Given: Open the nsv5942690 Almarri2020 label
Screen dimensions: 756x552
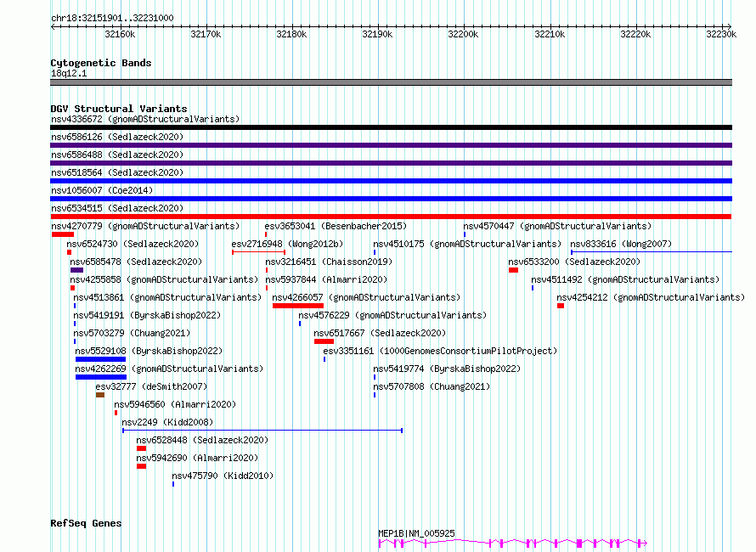Looking at the screenshot, I should point(197,458).
